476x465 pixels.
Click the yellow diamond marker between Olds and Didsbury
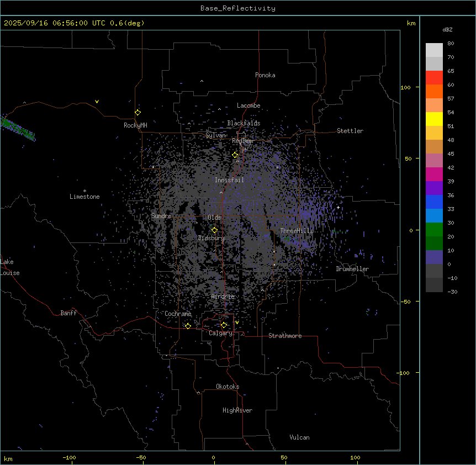tap(214, 230)
